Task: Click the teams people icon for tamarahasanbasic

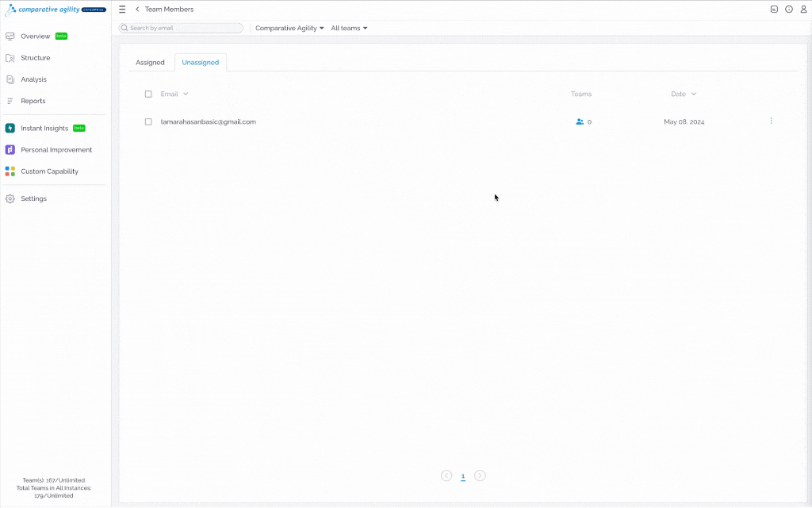Action: click(x=580, y=121)
